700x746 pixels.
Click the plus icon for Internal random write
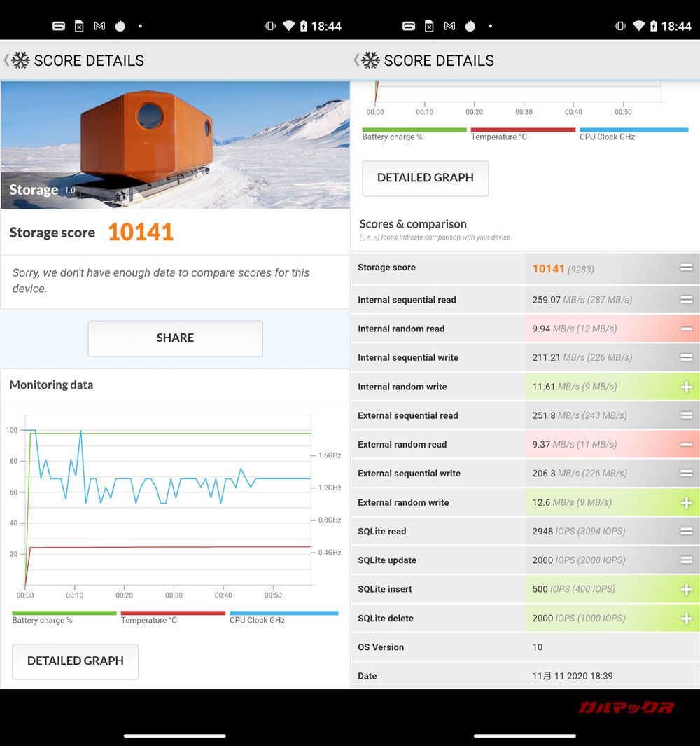click(686, 387)
